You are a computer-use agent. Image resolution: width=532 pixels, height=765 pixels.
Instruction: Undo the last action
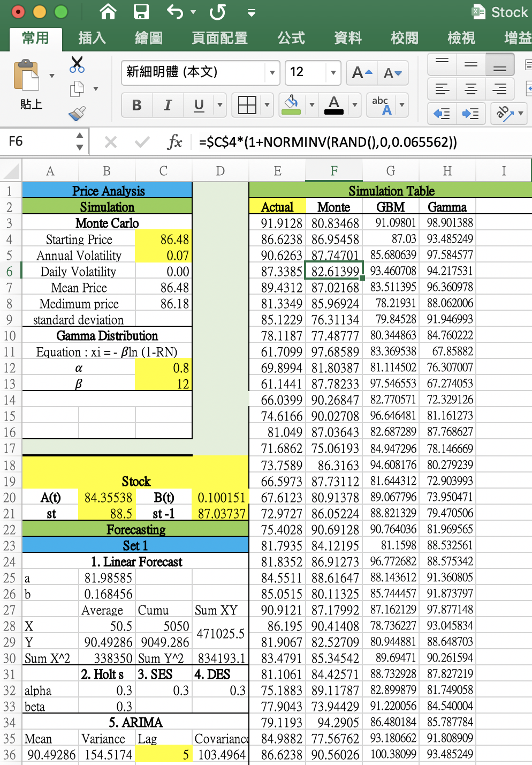(174, 11)
